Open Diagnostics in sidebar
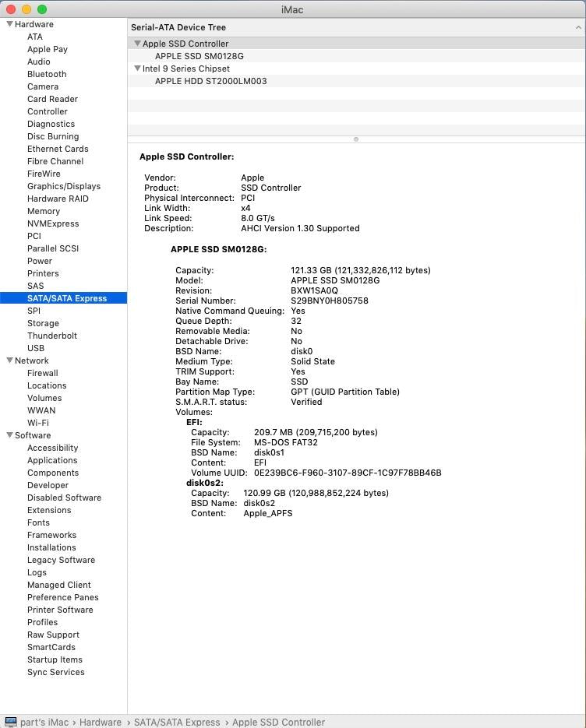 (51, 124)
